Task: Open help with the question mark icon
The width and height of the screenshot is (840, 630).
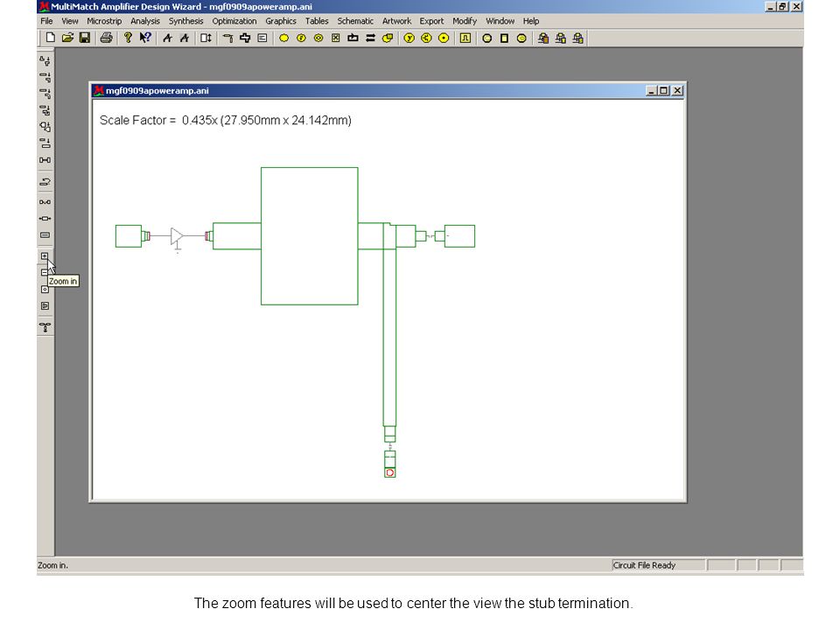Action: pos(128,38)
